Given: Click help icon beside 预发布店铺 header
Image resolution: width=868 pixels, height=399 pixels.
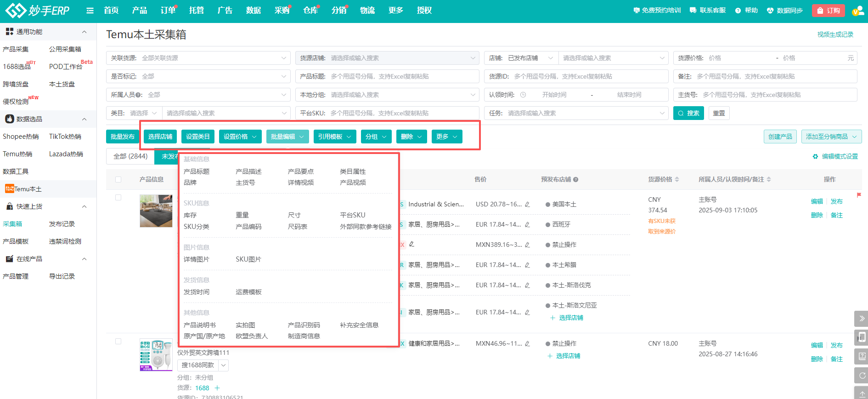Looking at the screenshot, I should pyautogui.click(x=575, y=180).
